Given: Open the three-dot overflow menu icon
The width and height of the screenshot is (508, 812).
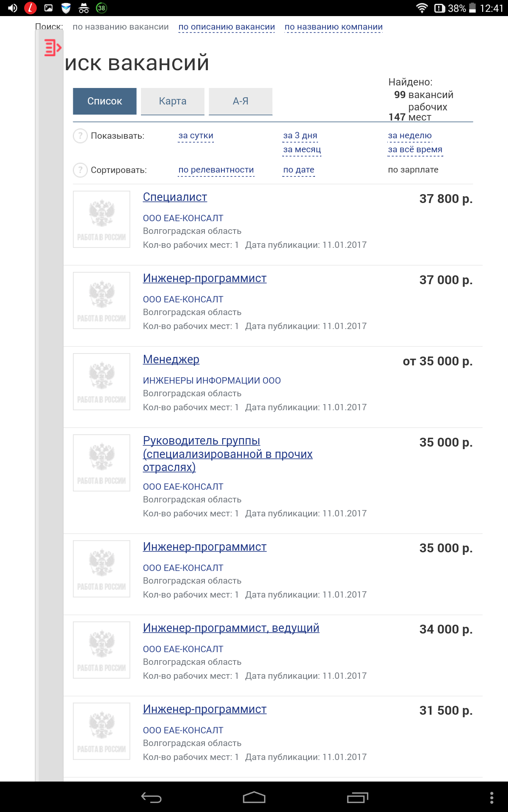Looking at the screenshot, I should pyautogui.click(x=491, y=798).
